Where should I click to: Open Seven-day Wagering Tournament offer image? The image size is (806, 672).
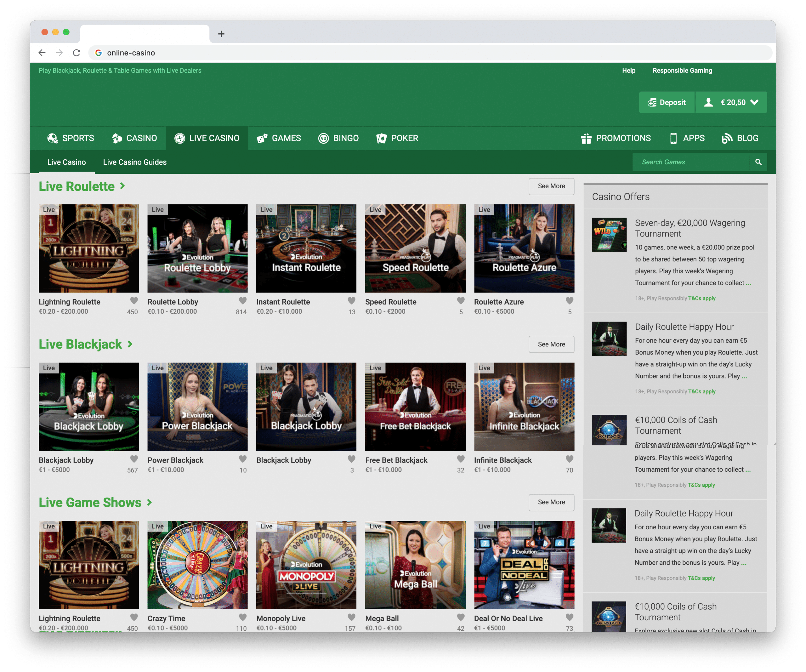click(x=609, y=235)
